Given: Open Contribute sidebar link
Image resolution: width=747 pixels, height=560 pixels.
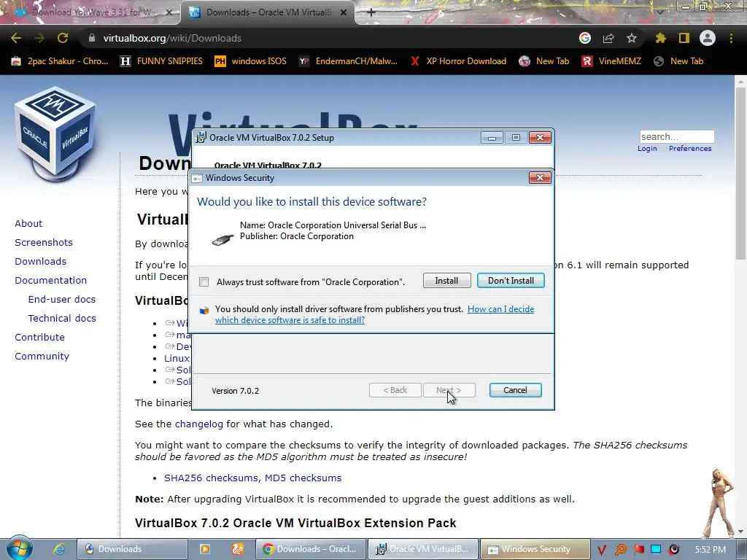Looking at the screenshot, I should pyautogui.click(x=39, y=337).
